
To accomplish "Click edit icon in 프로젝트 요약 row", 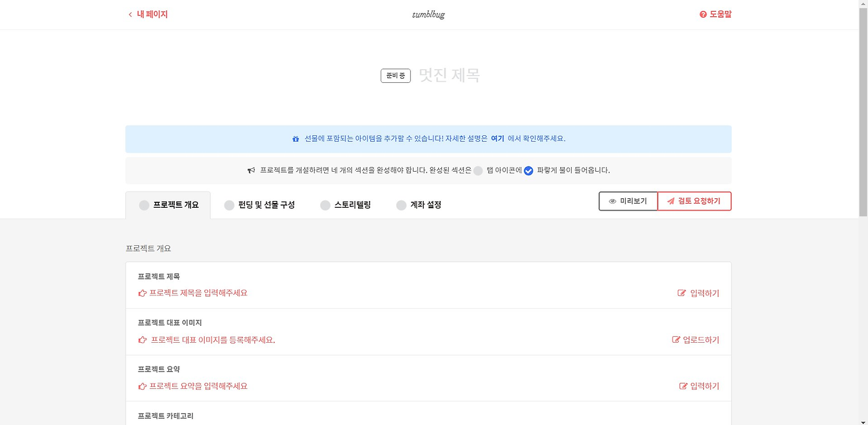I will click(x=684, y=386).
